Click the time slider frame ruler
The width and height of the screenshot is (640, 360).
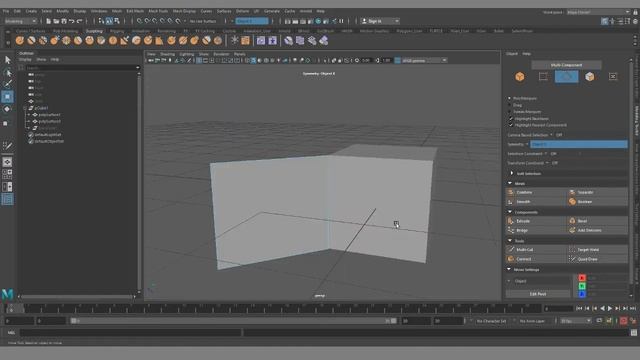[273, 309]
